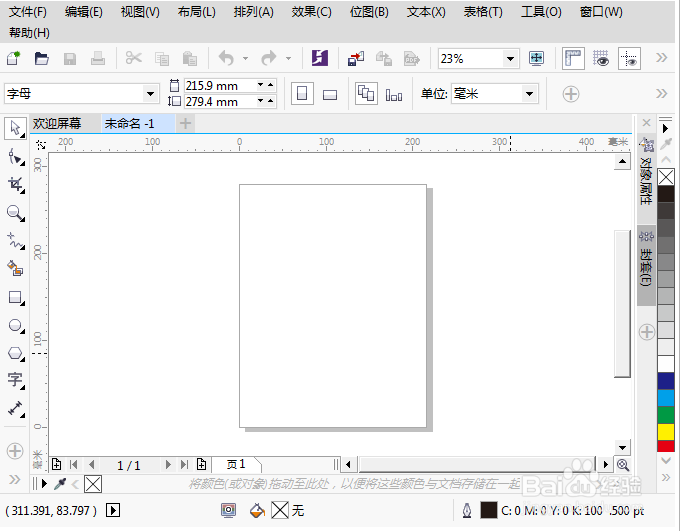Image resolution: width=680 pixels, height=531 pixels.
Task: Select the Page 1 tab
Action: pos(236,465)
